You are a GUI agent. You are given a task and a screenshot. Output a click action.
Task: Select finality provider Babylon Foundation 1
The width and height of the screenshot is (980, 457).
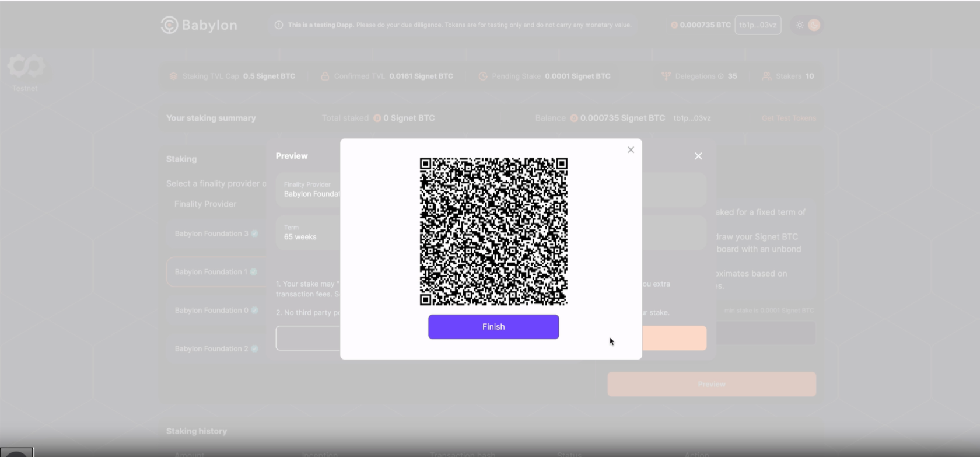(x=216, y=272)
